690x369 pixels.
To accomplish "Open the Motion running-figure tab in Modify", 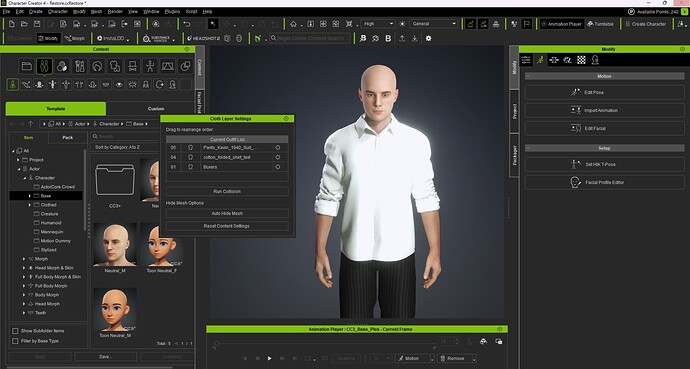I will click(540, 60).
